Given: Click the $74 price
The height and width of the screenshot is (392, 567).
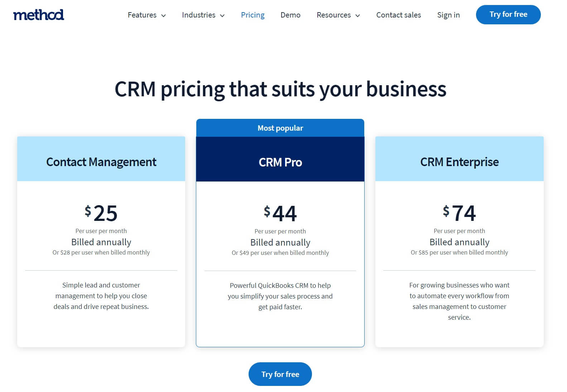Looking at the screenshot, I should point(459,213).
